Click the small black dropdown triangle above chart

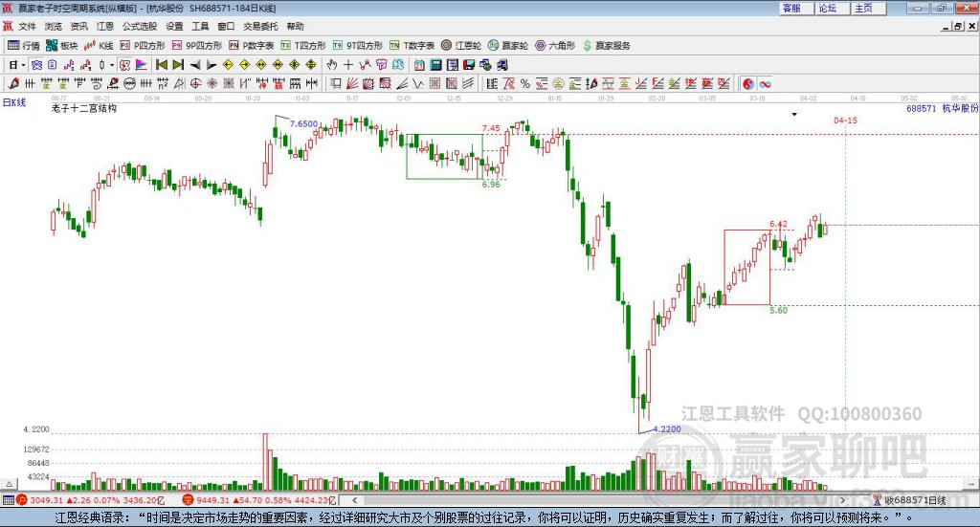click(794, 114)
